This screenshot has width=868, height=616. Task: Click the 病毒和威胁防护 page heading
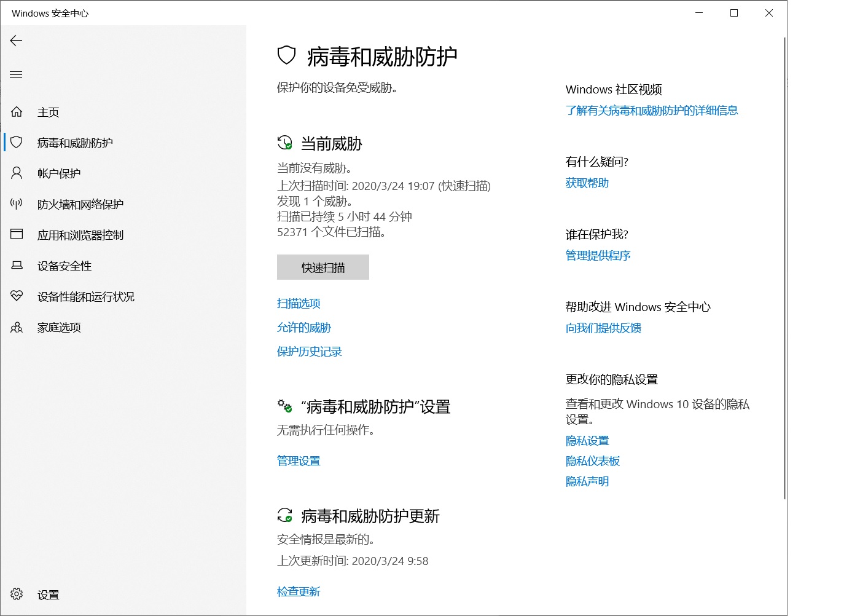click(382, 56)
